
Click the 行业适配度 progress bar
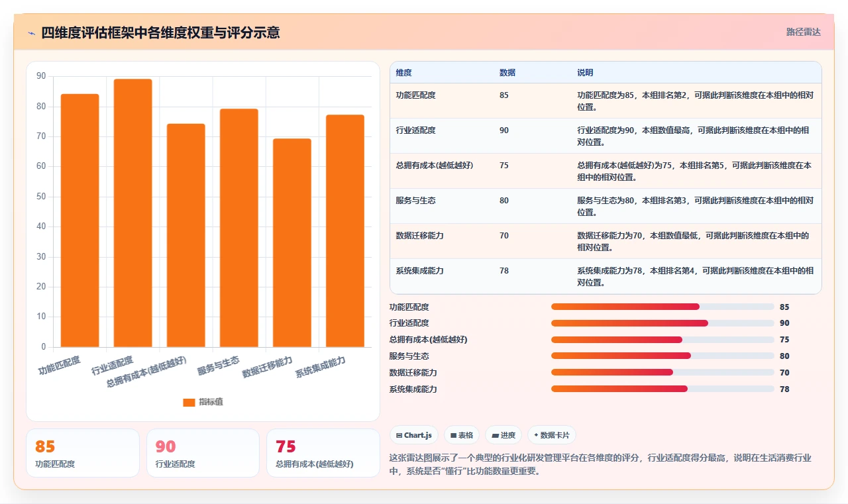[x=662, y=323]
